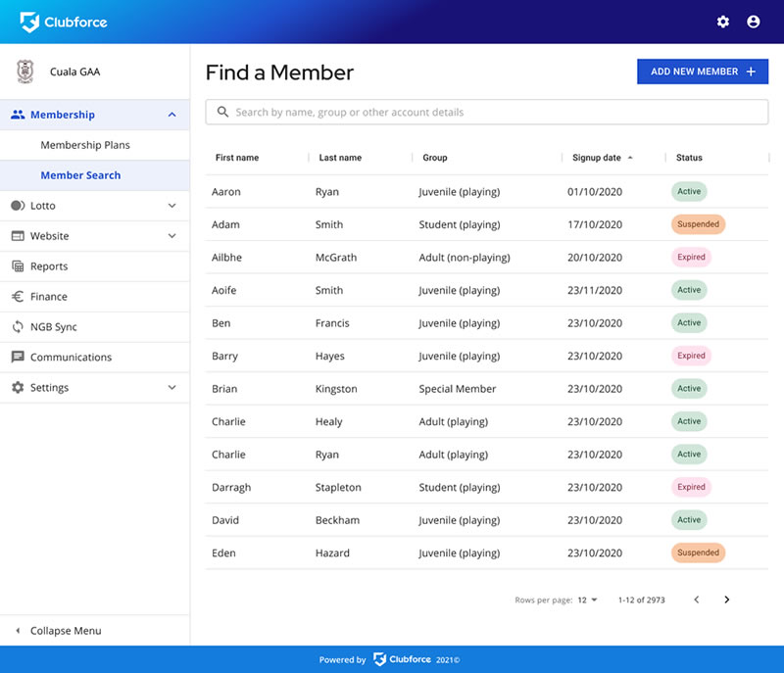This screenshot has height=673, width=784.
Task: Click the NGB Sync refresh icon
Action: (18, 327)
